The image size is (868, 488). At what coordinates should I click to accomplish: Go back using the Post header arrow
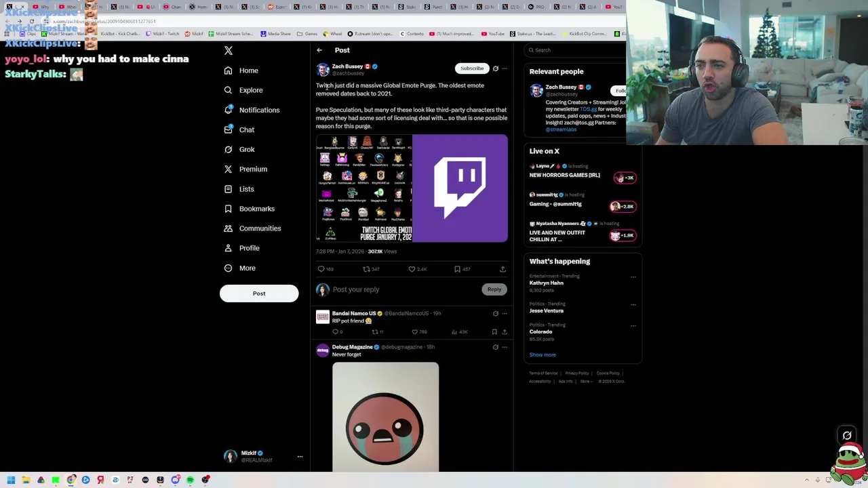point(319,50)
